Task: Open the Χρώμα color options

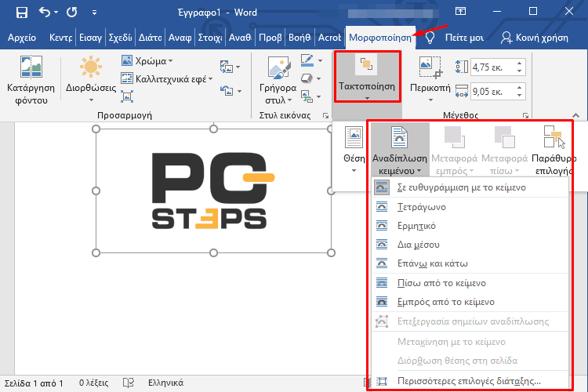Action: (147, 61)
